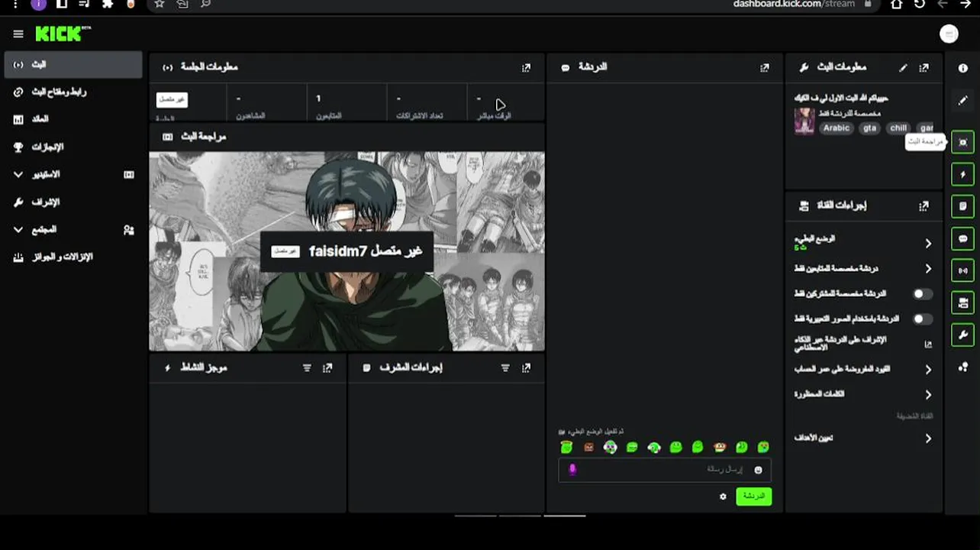Toggle the chat bubble widget button
This screenshot has height=550, width=980.
coord(963,238)
